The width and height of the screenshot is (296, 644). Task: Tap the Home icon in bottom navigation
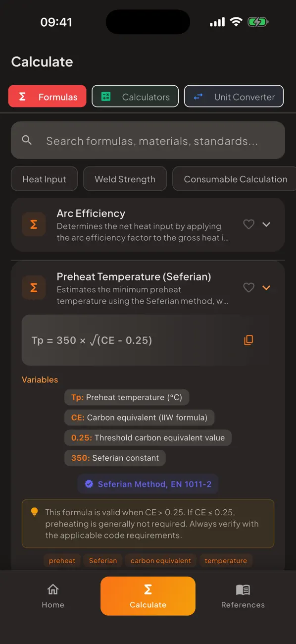tap(53, 590)
